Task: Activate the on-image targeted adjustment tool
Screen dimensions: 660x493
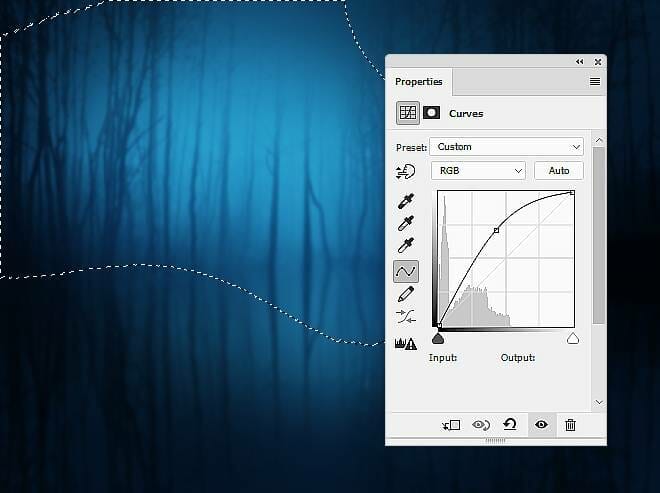Action: point(406,171)
